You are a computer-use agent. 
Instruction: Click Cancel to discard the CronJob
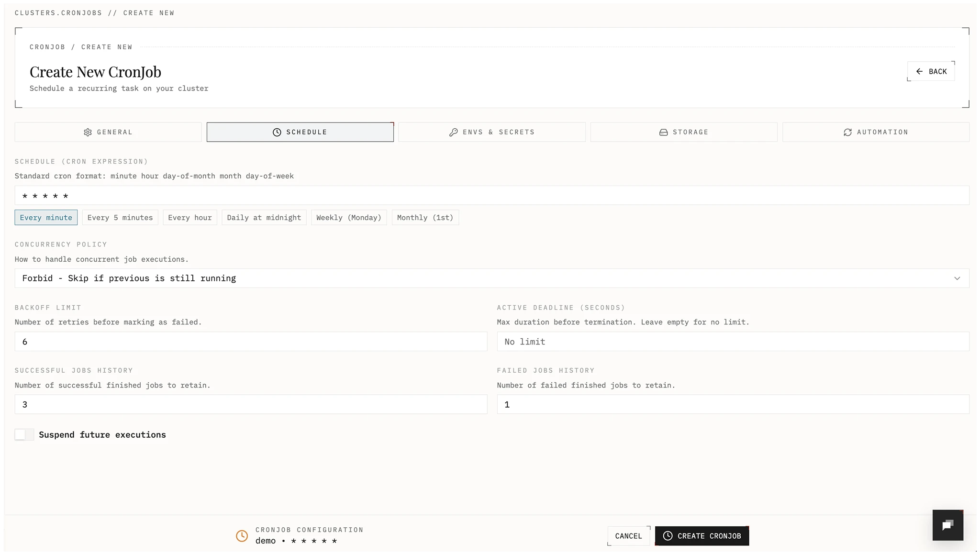pos(628,536)
